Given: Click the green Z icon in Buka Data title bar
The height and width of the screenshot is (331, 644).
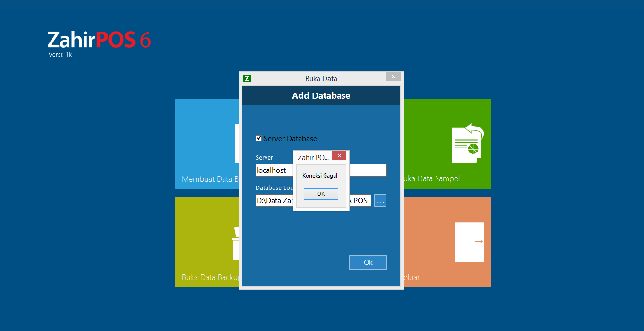Looking at the screenshot, I should [247, 78].
